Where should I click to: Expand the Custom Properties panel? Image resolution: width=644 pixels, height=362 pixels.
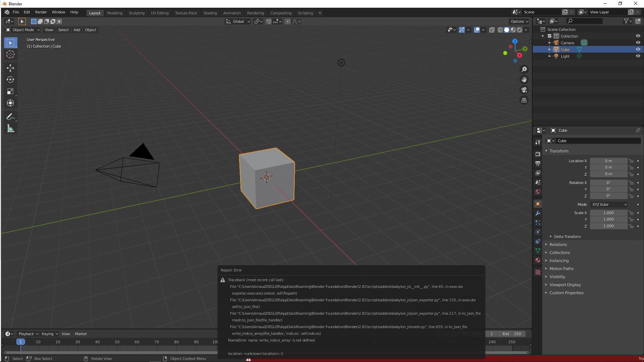pos(566,293)
